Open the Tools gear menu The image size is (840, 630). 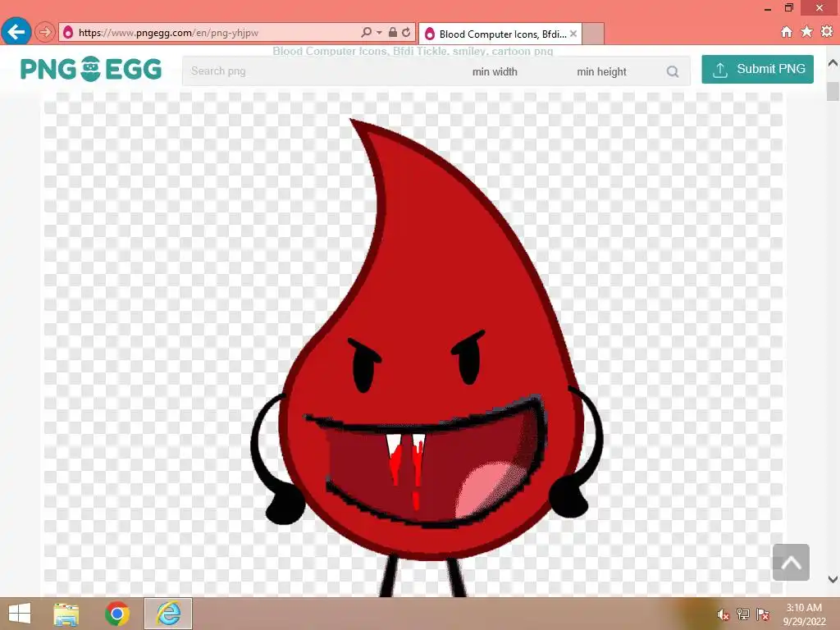(827, 32)
